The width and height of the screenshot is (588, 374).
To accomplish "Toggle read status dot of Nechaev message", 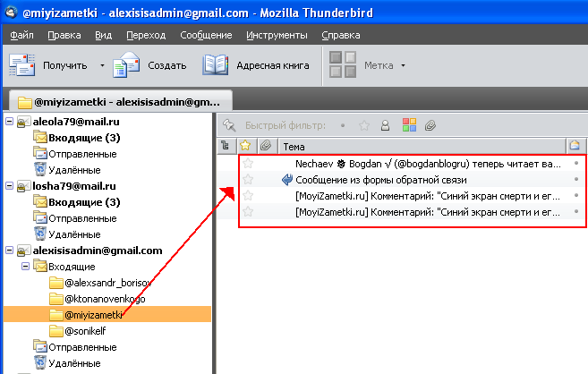I will [576, 164].
